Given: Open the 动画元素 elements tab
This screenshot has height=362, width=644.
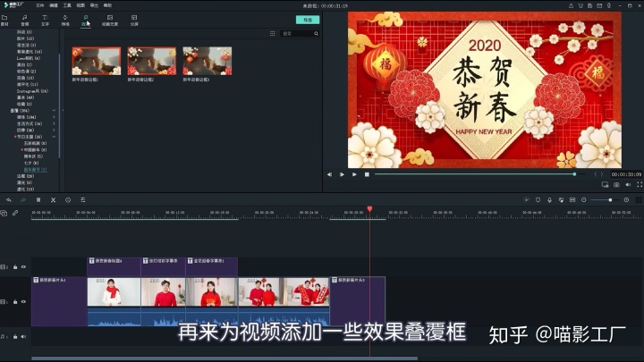Looking at the screenshot, I should click(110, 20).
